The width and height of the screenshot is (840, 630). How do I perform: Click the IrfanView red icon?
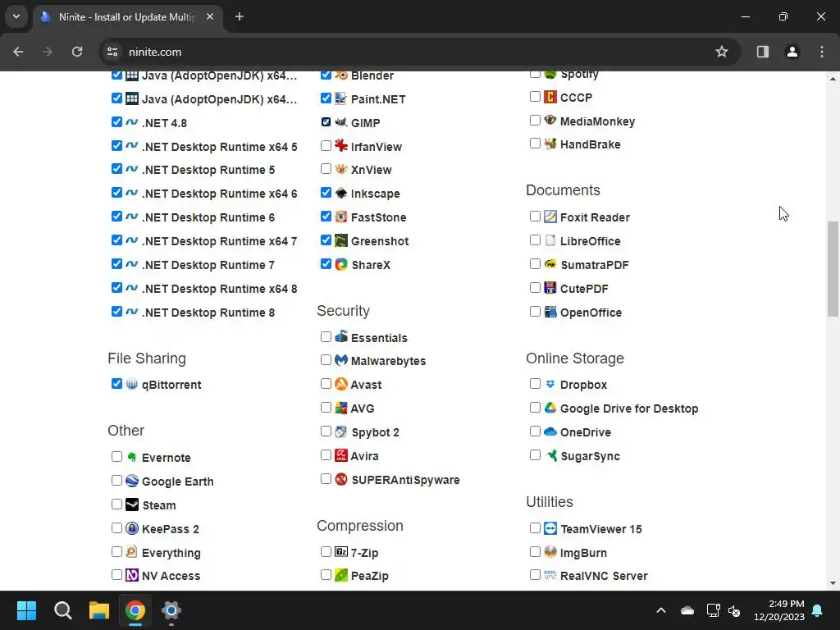click(x=340, y=146)
